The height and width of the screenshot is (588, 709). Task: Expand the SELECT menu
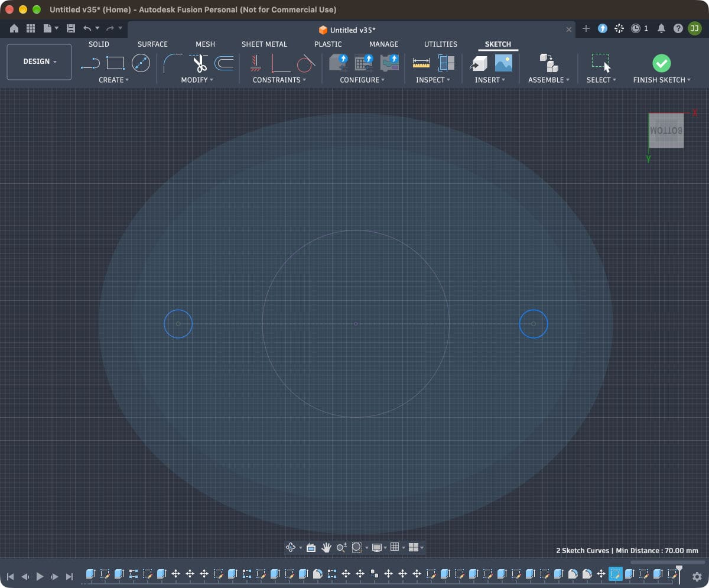point(601,80)
